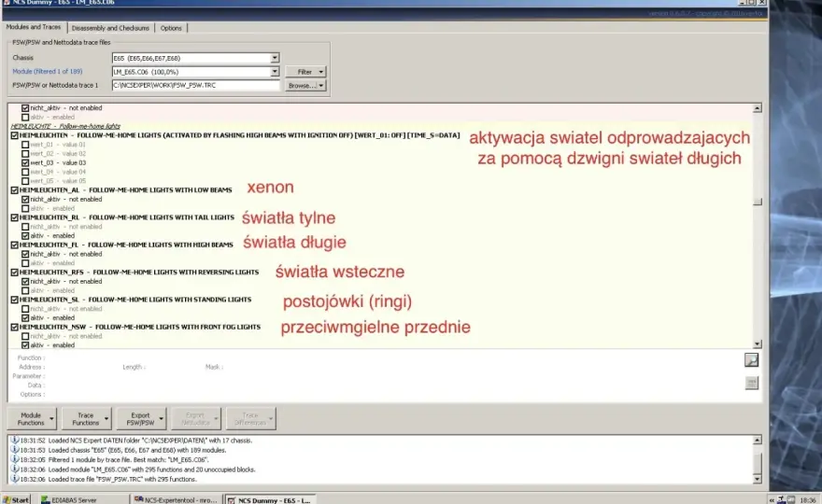Open the Module Functions dropdown arrow

tap(51, 419)
